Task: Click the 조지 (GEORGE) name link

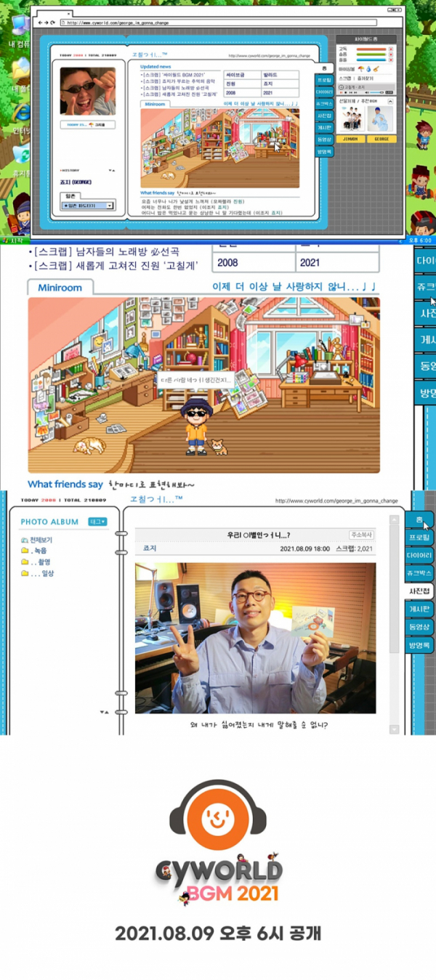Action: (x=76, y=182)
